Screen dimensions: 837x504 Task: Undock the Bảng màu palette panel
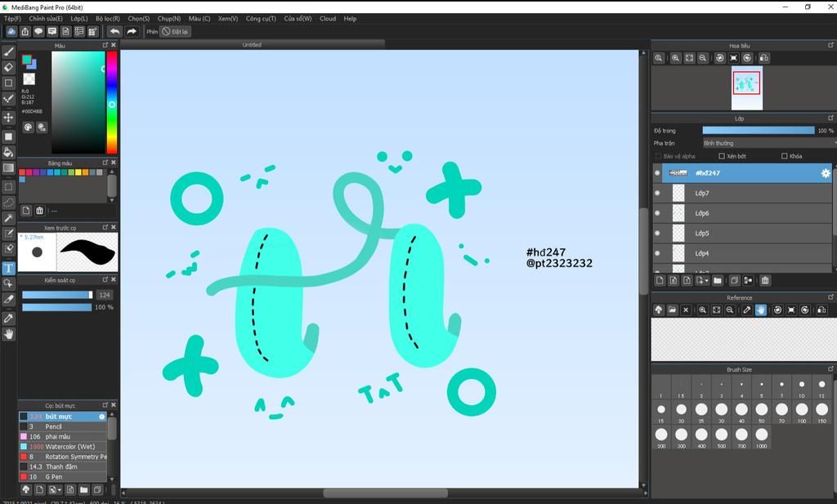[105, 163]
